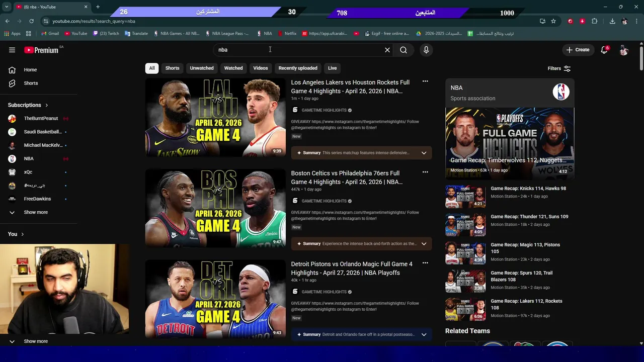Open the Gmail bookmark
This screenshot has width=644, height=362.
(50, 34)
